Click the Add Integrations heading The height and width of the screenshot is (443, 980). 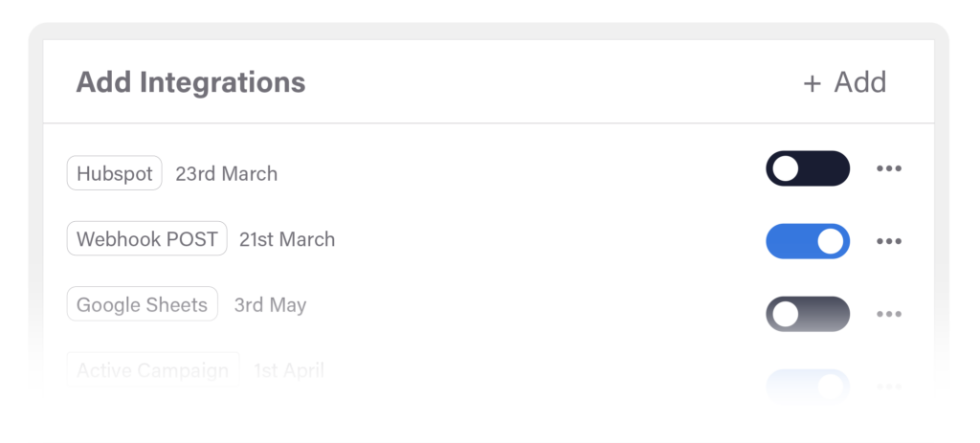[x=190, y=82]
